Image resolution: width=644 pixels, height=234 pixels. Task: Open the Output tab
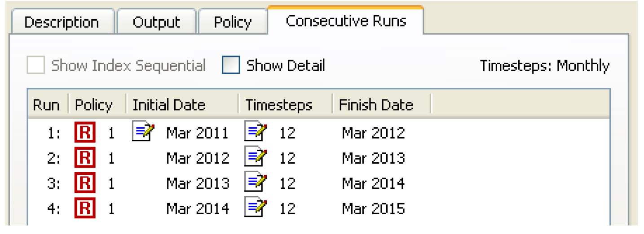tap(156, 22)
